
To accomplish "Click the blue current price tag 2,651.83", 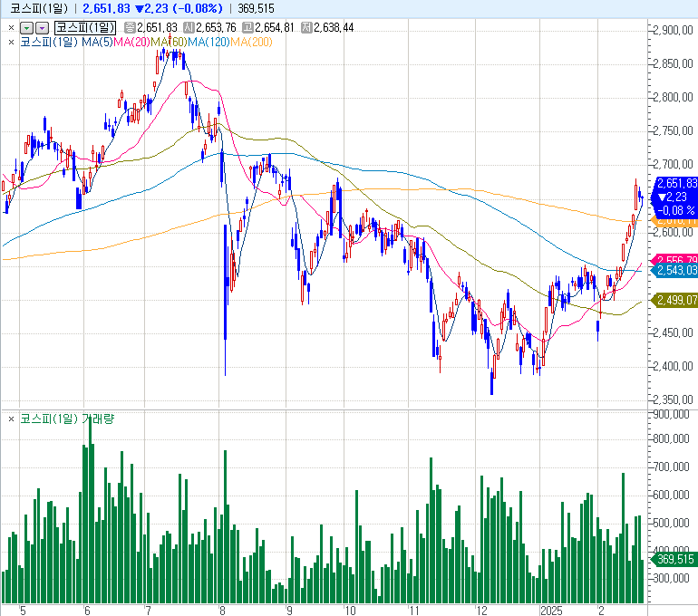I will pos(676,183).
